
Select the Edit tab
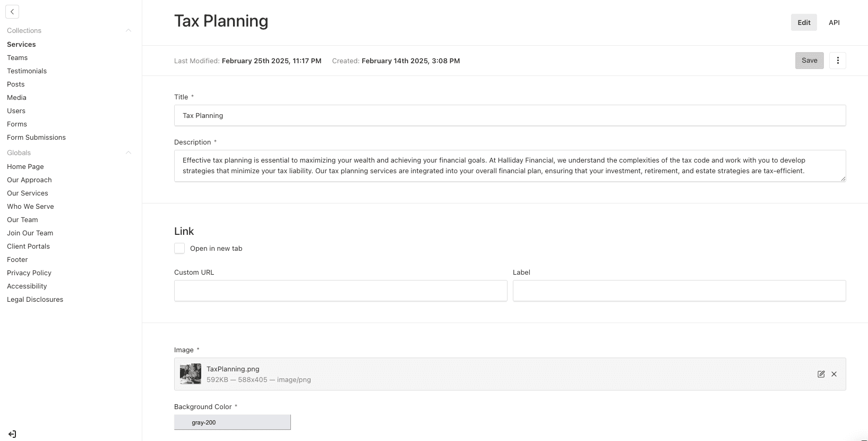pyautogui.click(x=804, y=22)
